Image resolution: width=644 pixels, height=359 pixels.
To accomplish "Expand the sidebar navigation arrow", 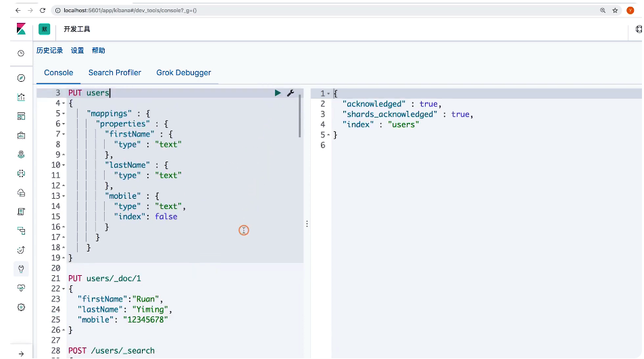I will (21, 353).
